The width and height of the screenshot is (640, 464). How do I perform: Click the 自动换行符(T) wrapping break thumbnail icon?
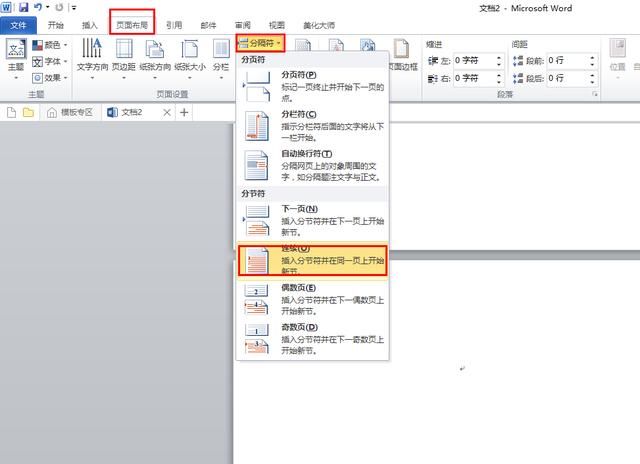tap(256, 165)
